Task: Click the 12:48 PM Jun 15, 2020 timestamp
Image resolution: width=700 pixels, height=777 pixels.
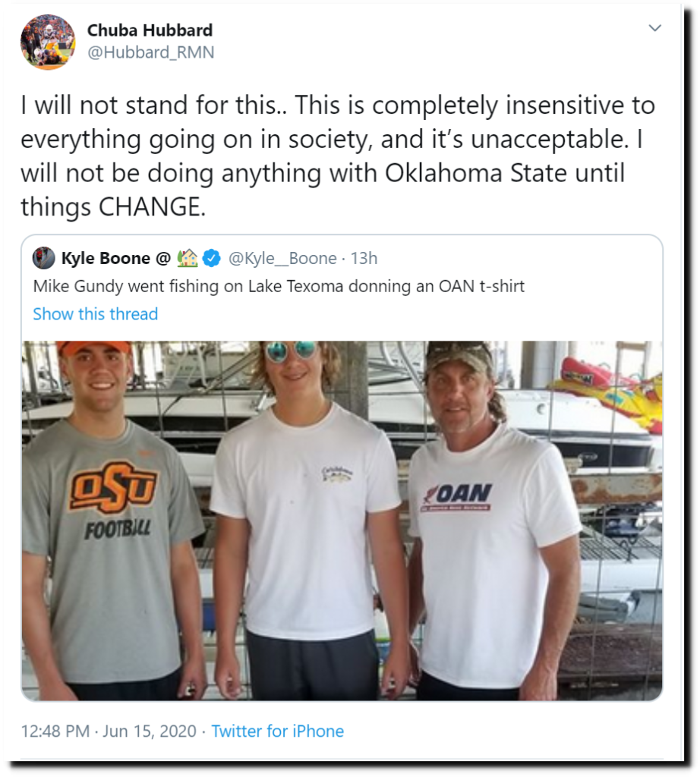Action: (x=109, y=731)
